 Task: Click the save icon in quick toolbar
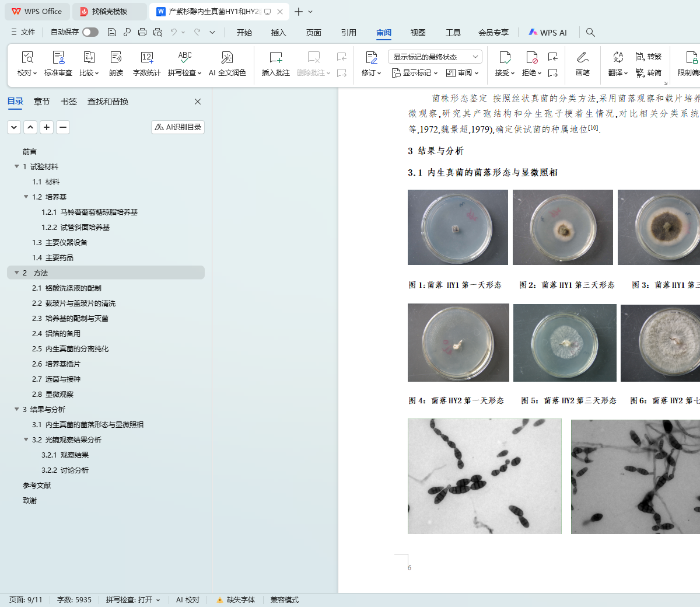(x=112, y=32)
